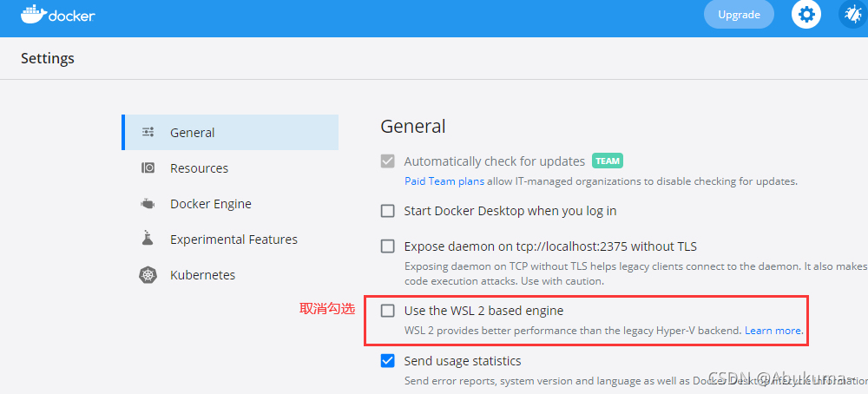Toggle Automatically check for updates checkbox
The height and width of the screenshot is (394, 868).
(x=387, y=161)
